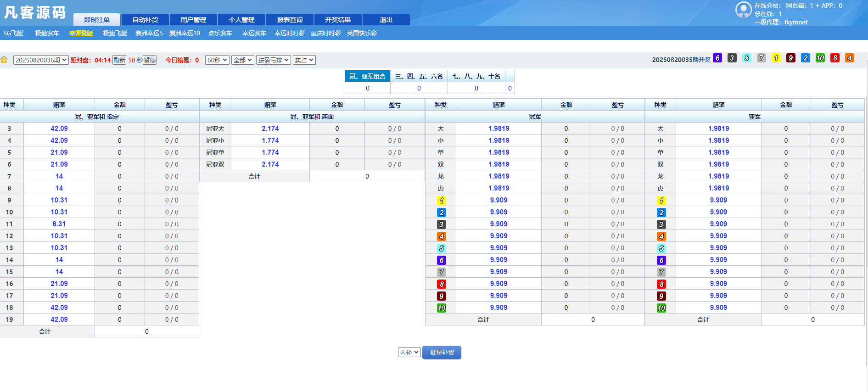Open the 内补 dropdown near bottom
The height and width of the screenshot is (392, 868).
(409, 353)
